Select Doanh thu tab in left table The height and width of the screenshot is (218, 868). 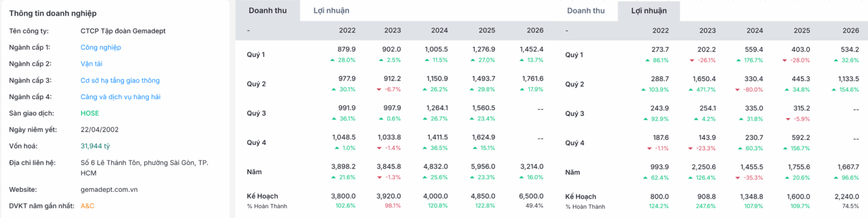click(x=268, y=10)
